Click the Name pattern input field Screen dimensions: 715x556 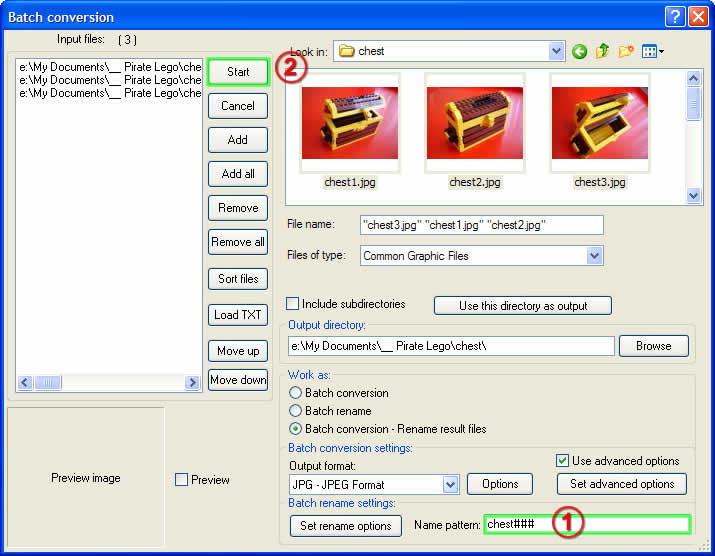pyautogui.click(x=587, y=524)
